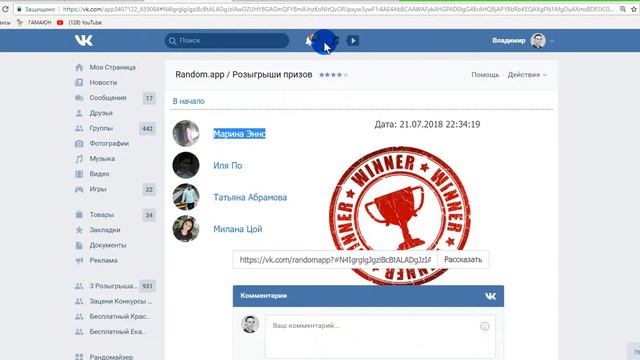Click Илья По's avatar thumbnail
This screenshot has width=640, height=360.
click(x=186, y=165)
